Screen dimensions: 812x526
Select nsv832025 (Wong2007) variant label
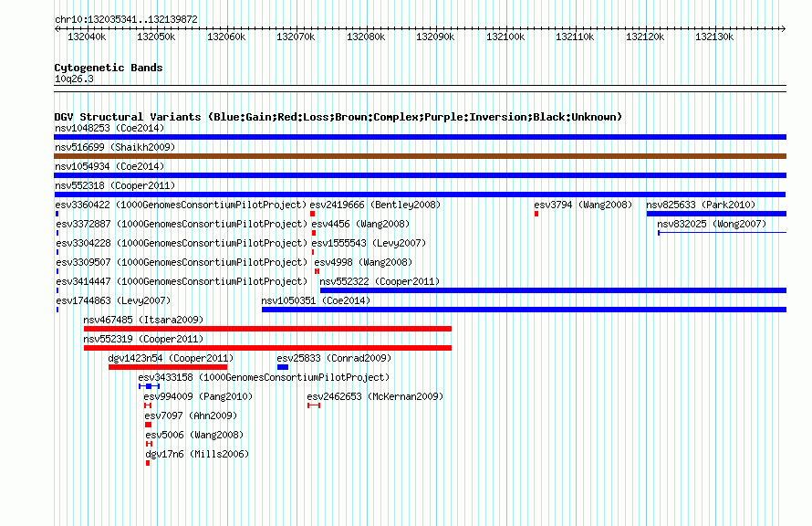(x=712, y=224)
